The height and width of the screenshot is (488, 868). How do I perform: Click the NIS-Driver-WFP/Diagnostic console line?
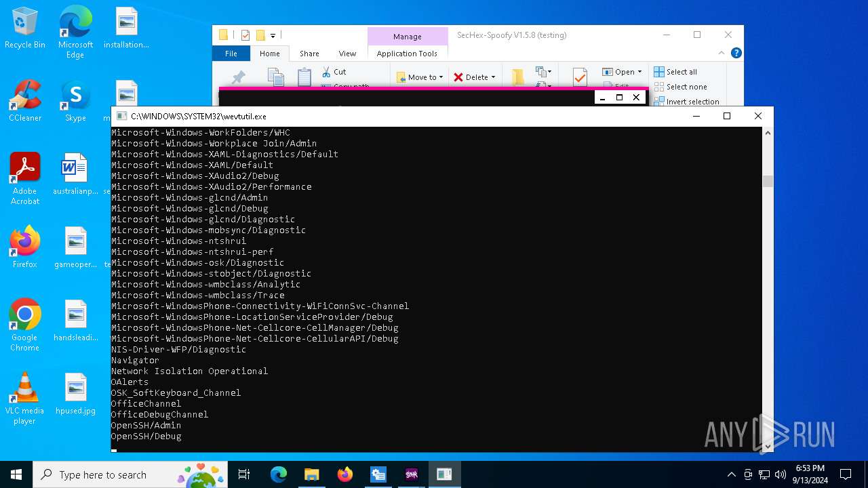coord(179,349)
